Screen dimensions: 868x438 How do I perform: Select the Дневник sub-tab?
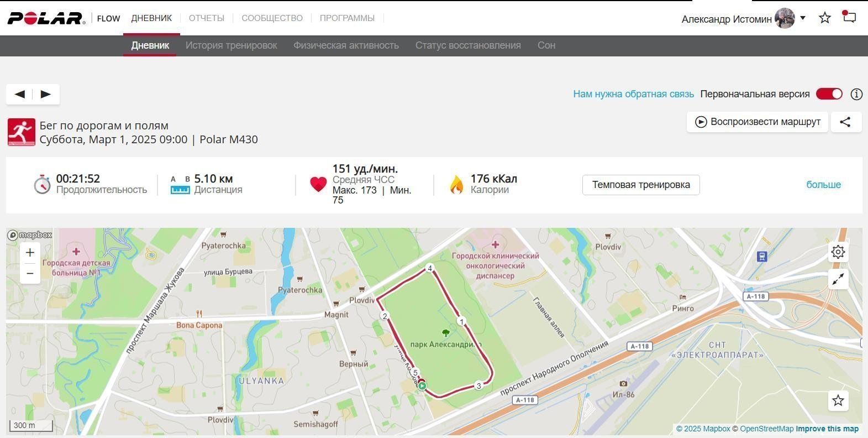click(150, 45)
